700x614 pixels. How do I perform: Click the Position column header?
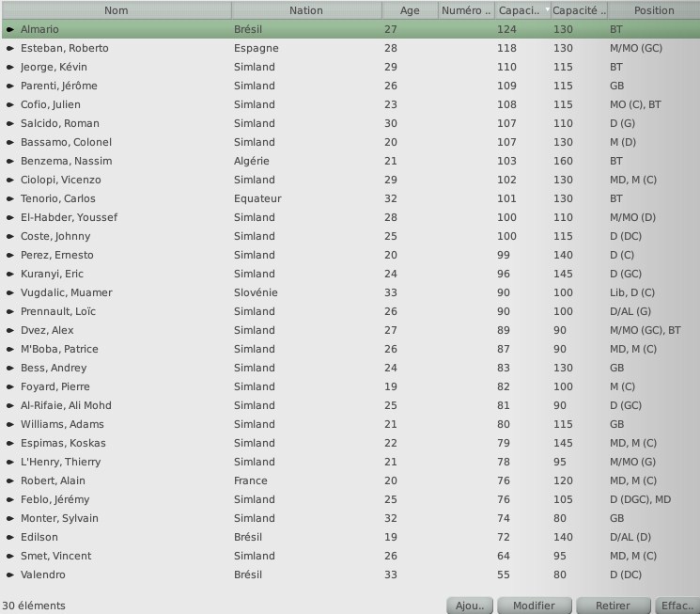click(x=654, y=10)
